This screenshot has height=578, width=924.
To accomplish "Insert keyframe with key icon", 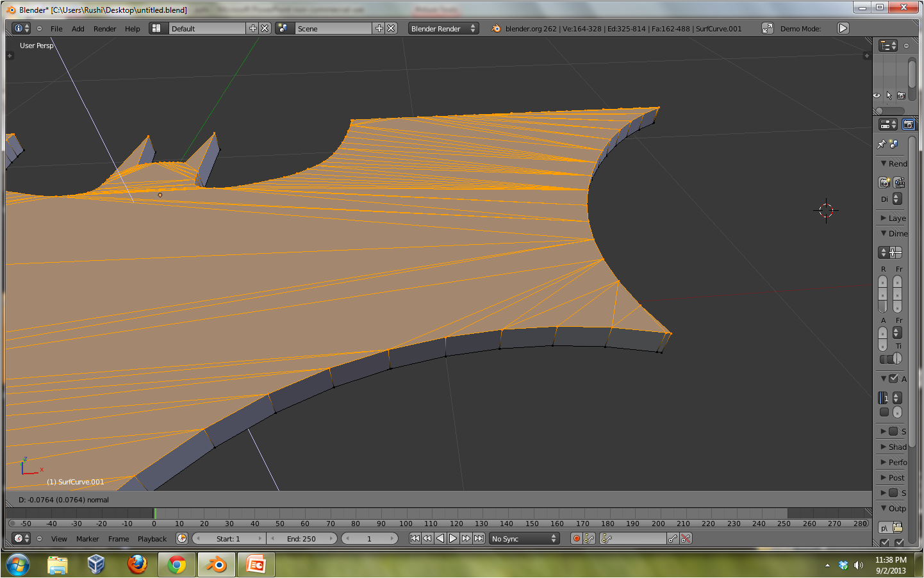I will (673, 538).
